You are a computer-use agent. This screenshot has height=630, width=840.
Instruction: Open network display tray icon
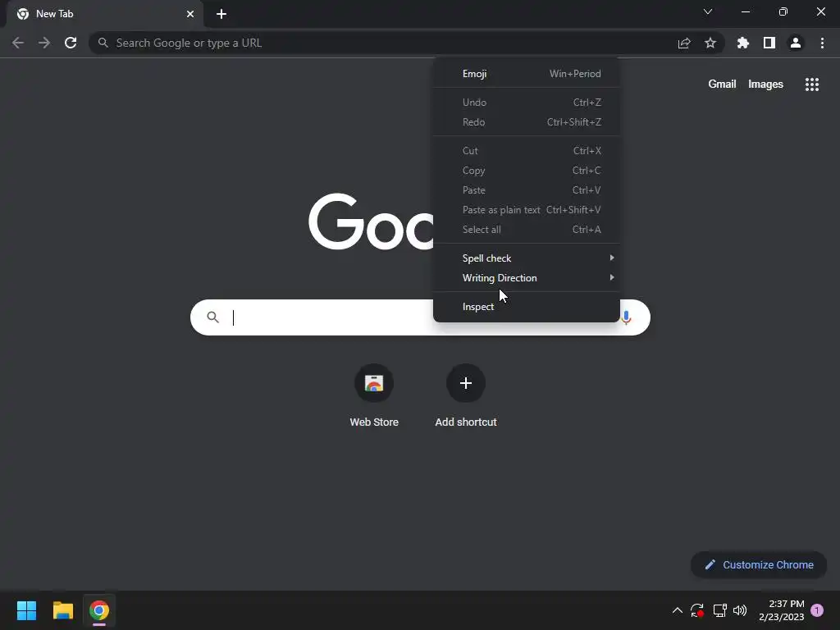coord(719,610)
